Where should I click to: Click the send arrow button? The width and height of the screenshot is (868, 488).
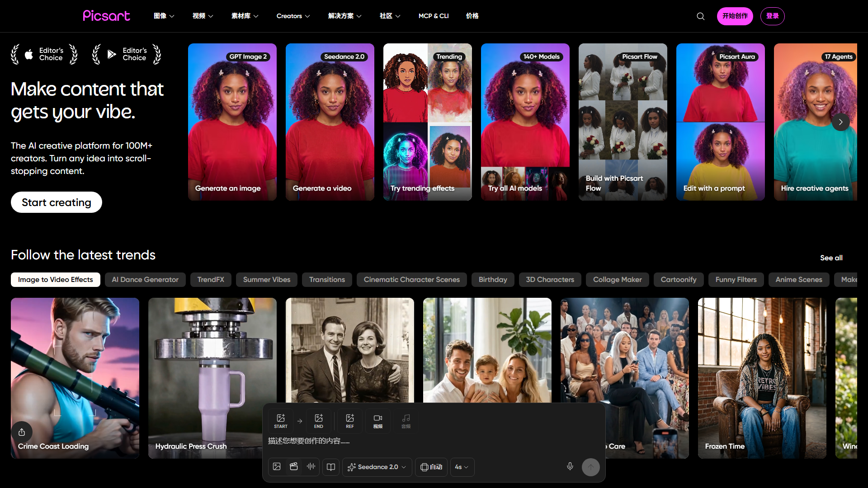pyautogui.click(x=591, y=467)
